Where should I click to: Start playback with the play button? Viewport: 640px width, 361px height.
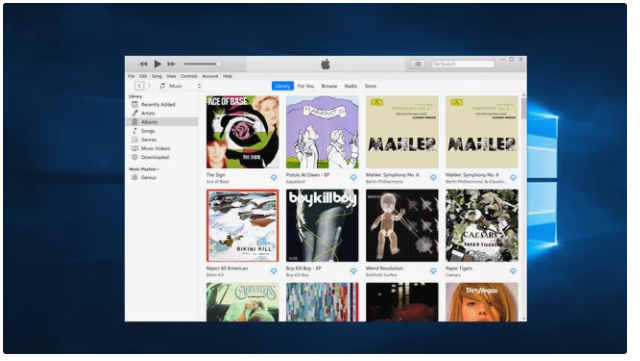[x=158, y=64]
